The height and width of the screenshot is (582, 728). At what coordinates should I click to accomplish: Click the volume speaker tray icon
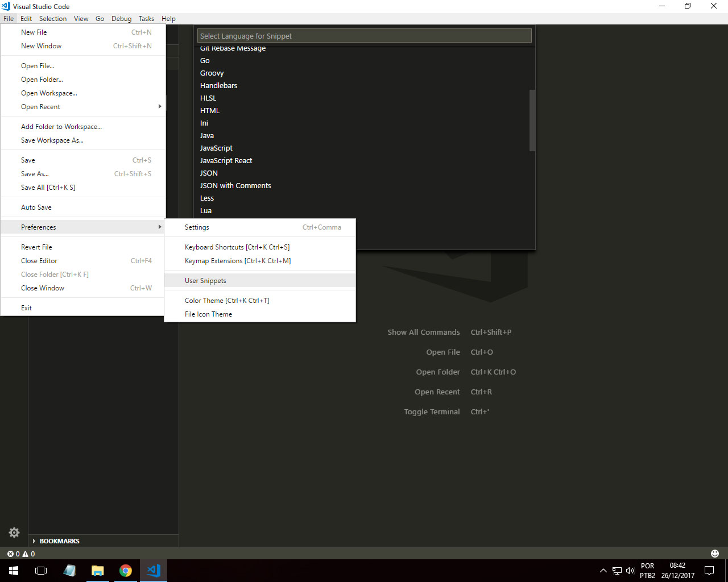pyautogui.click(x=630, y=571)
